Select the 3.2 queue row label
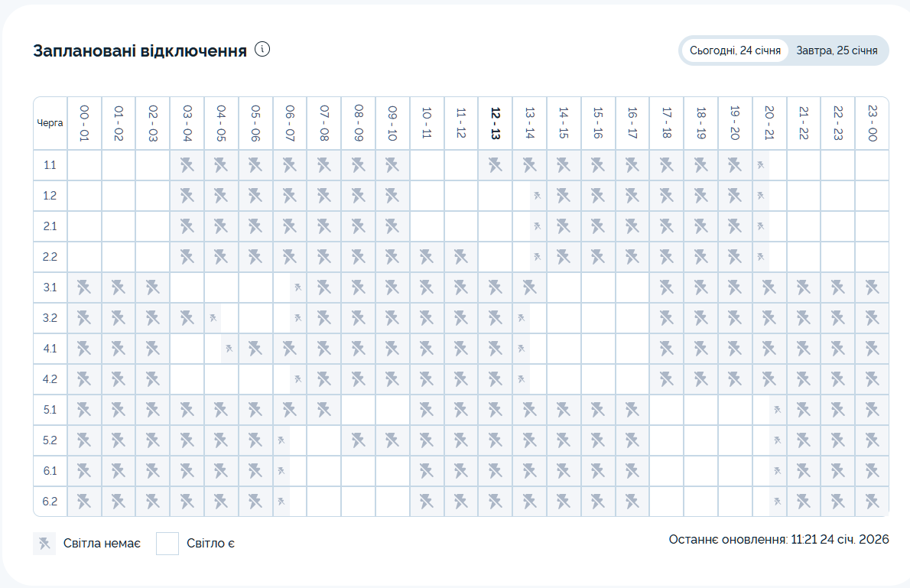 coord(50,318)
